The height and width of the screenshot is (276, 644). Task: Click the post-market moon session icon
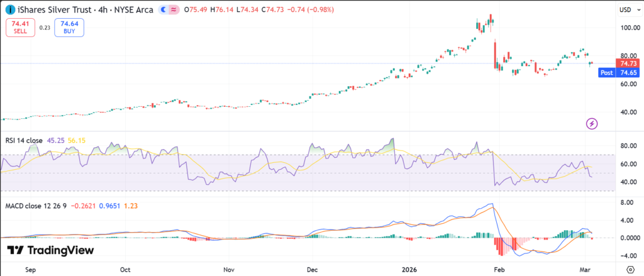[164, 10]
